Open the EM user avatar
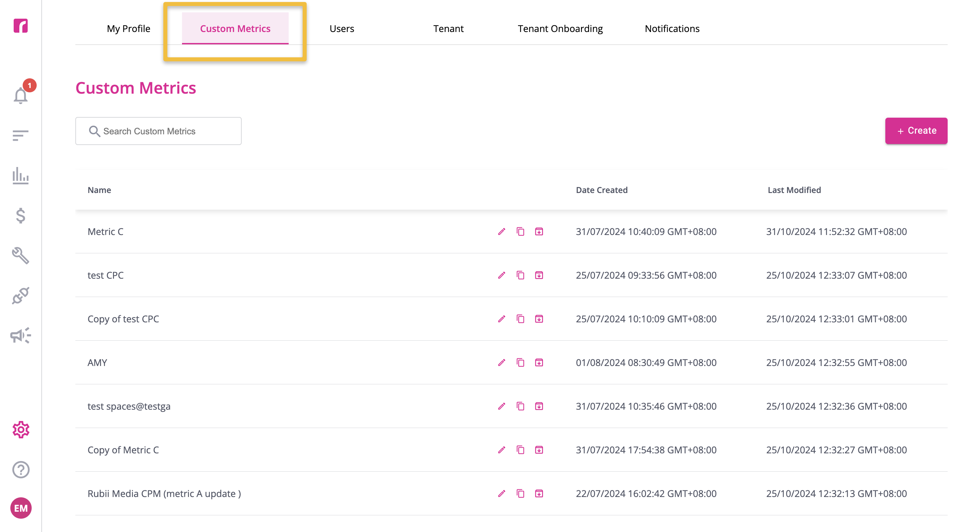980x532 pixels. pos(21,508)
